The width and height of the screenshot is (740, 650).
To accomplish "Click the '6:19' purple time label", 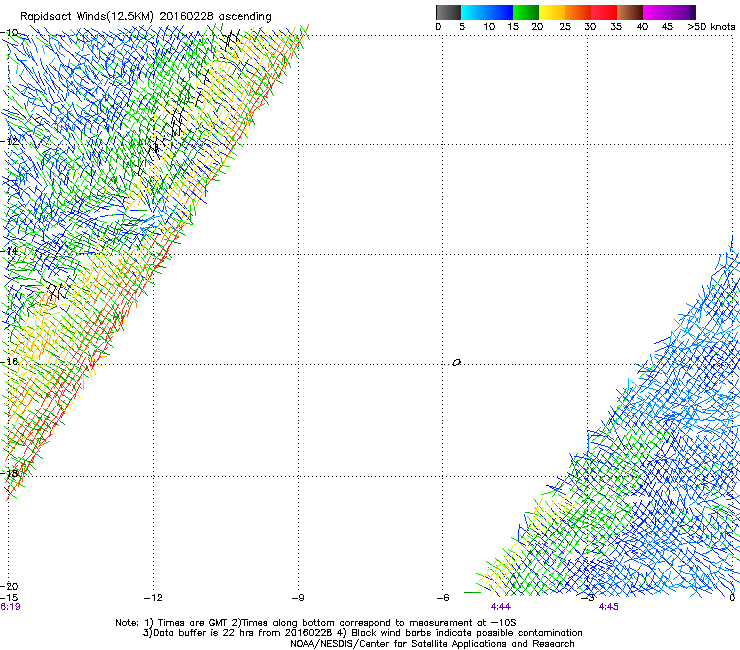I will pyautogui.click(x=10, y=607).
